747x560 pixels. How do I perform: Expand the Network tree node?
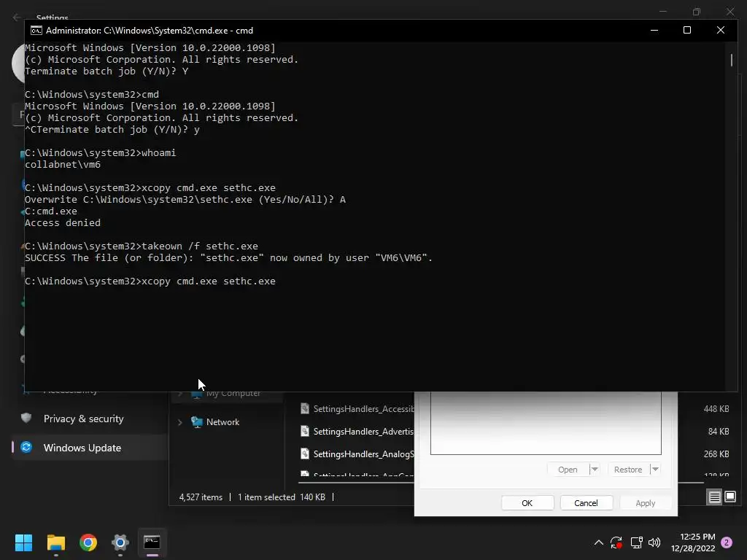pos(180,422)
